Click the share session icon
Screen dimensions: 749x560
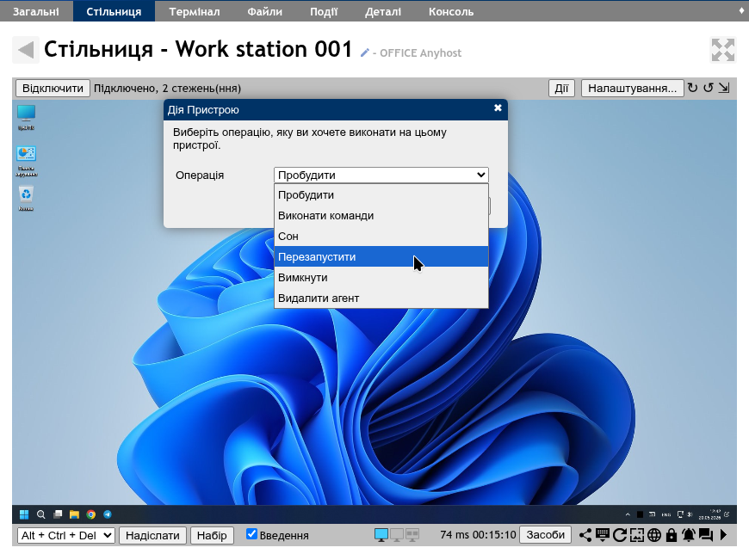[x=585, y=535]
